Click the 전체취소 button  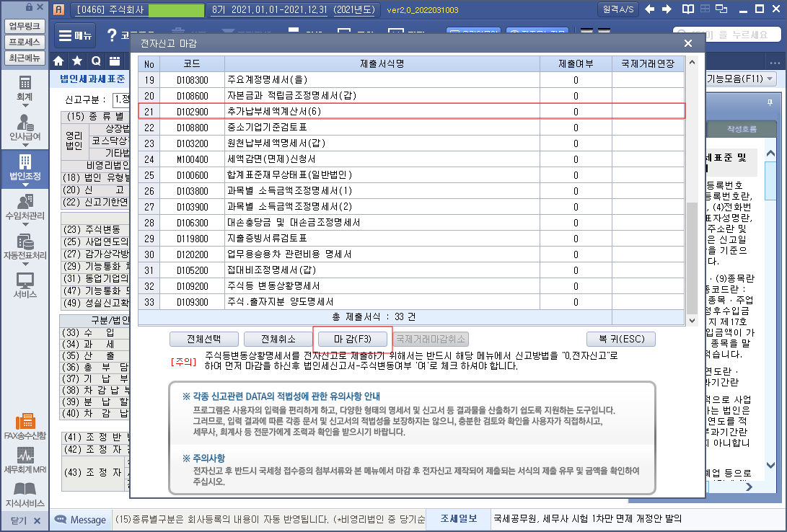pyautogui.click(x=278, y=339)
